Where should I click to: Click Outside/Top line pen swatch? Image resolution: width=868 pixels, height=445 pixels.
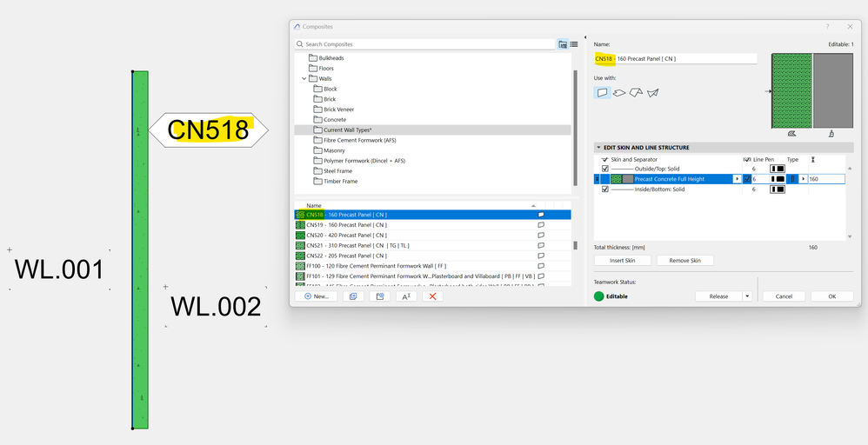pyautogui.click(x=778, y=169)
